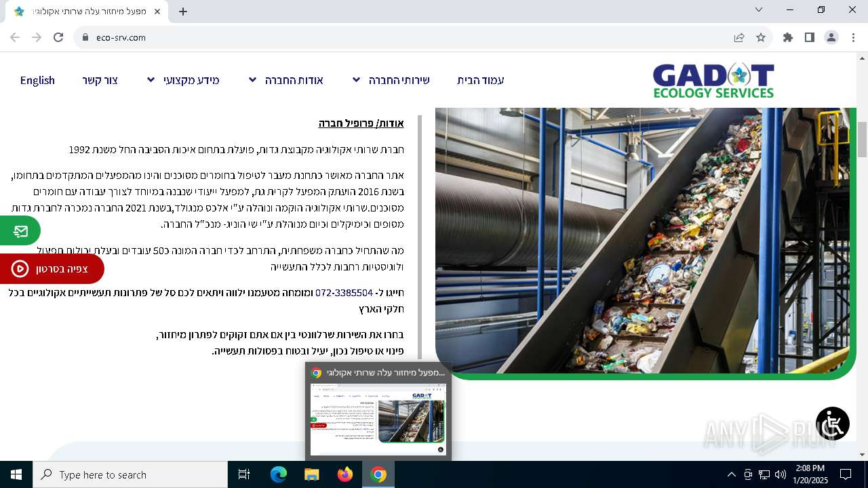Viewport: 868px width, 488px height.
Task: Open a new browser tab
Action: pyautogui.click(x=183, y=12)
